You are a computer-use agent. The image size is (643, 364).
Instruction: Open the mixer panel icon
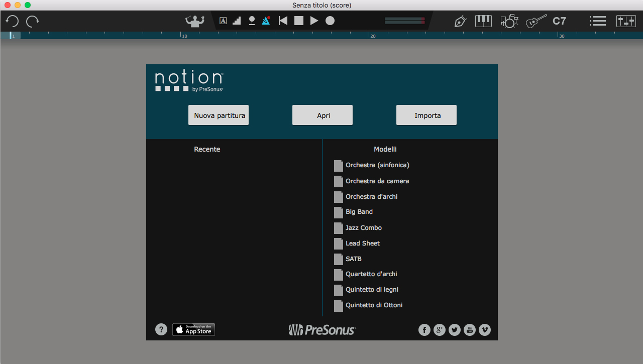coord(626,21)
